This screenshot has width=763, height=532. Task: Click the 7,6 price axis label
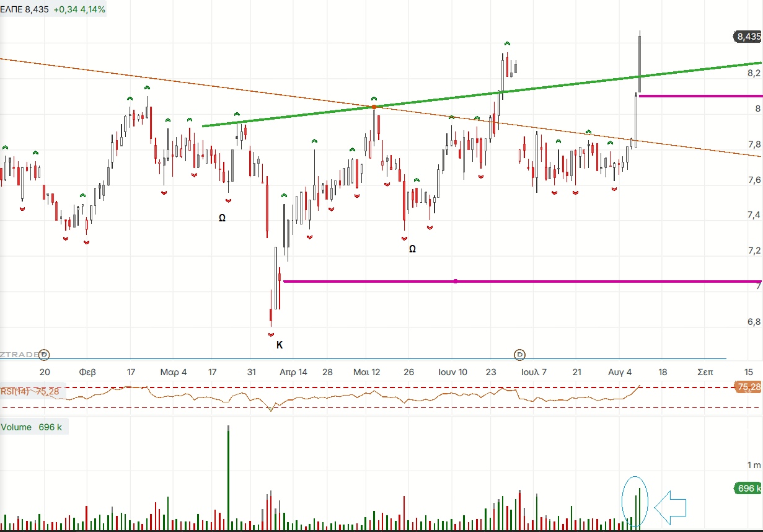pyautogui.click(x=753, y=180)
